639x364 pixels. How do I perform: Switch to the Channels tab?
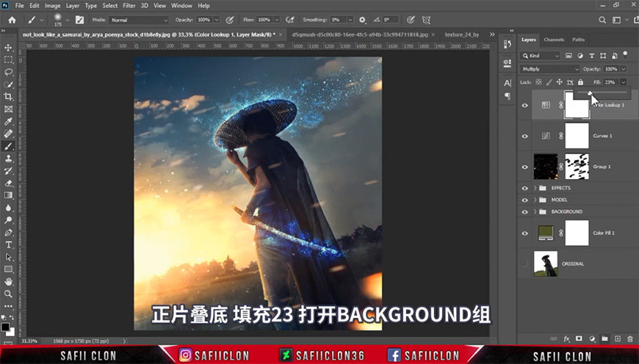point(554,40)
